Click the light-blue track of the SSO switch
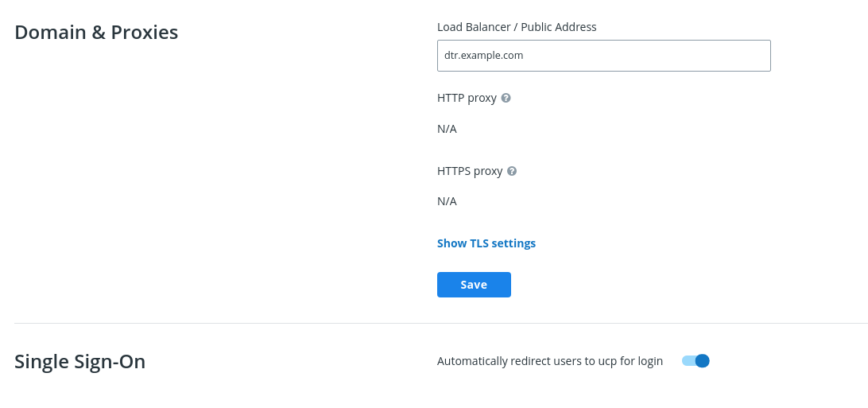 [688, 361]
